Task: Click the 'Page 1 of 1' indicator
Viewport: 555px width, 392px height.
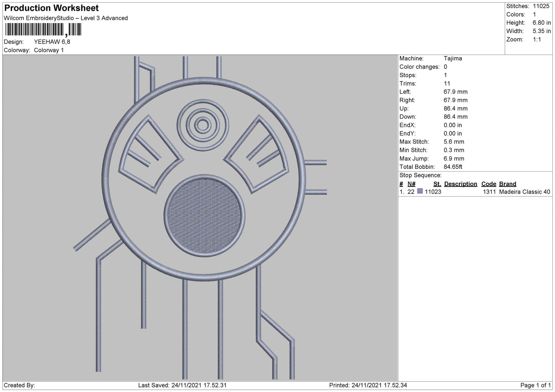Action: coord(536,385)
